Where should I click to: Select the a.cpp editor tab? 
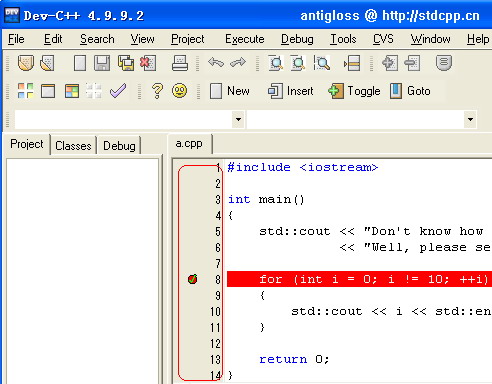189,144
